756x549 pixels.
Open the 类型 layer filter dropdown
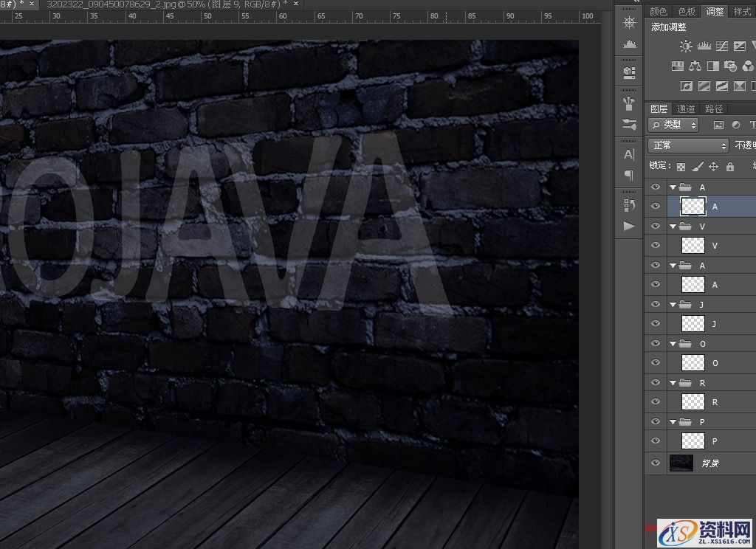[673, 125]
